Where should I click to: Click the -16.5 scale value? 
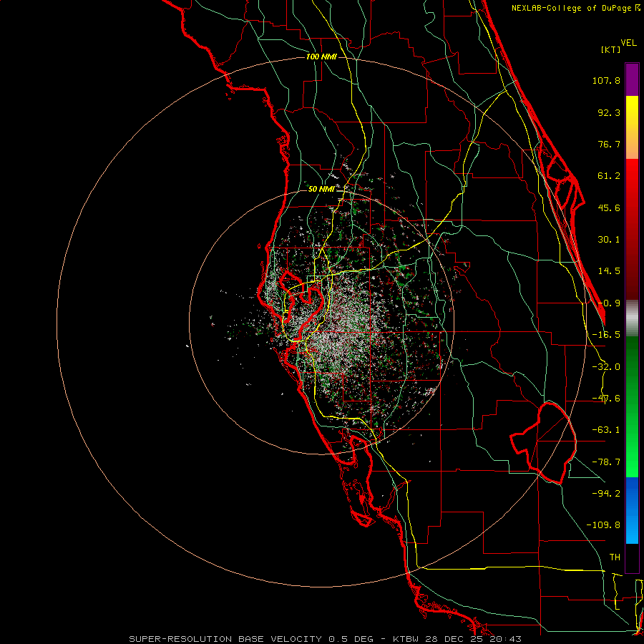pos(606,335)
